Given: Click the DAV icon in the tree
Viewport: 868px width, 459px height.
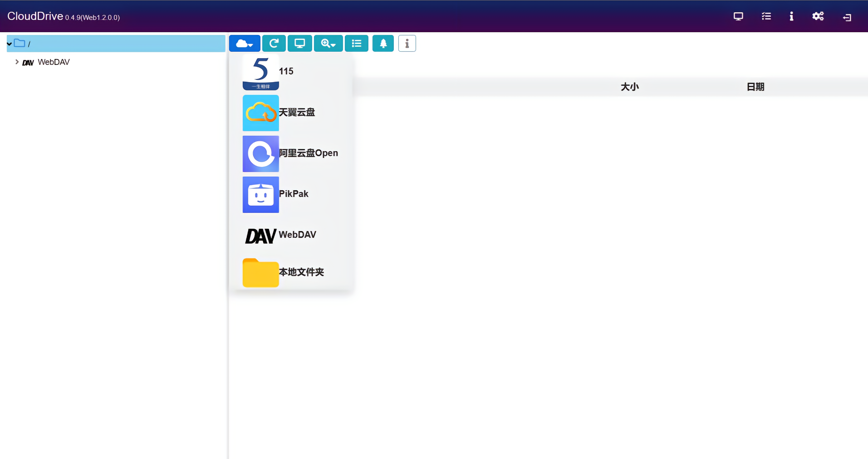Looking at the screenshot, I should (x=28, y=63).
